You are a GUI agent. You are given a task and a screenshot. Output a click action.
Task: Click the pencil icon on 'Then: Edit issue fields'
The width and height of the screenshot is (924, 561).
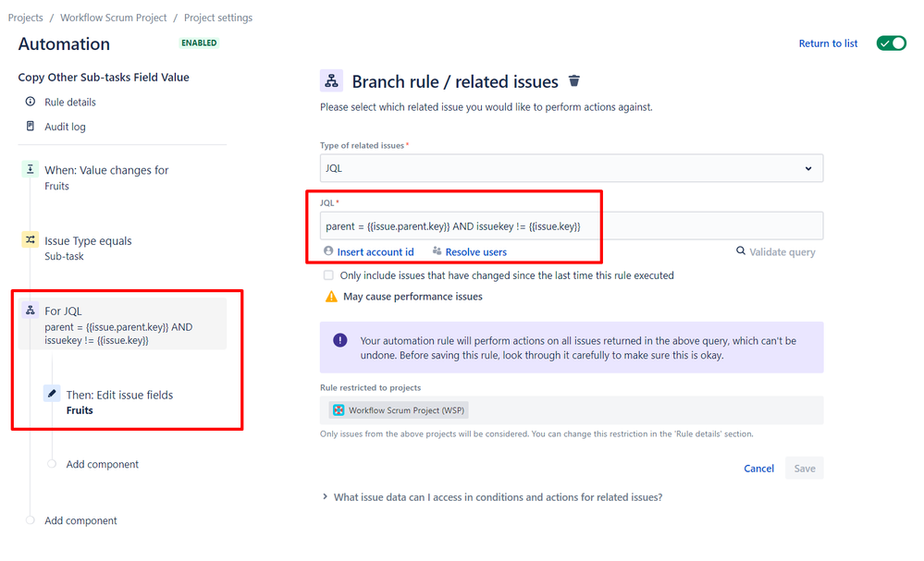coord(51,393)
